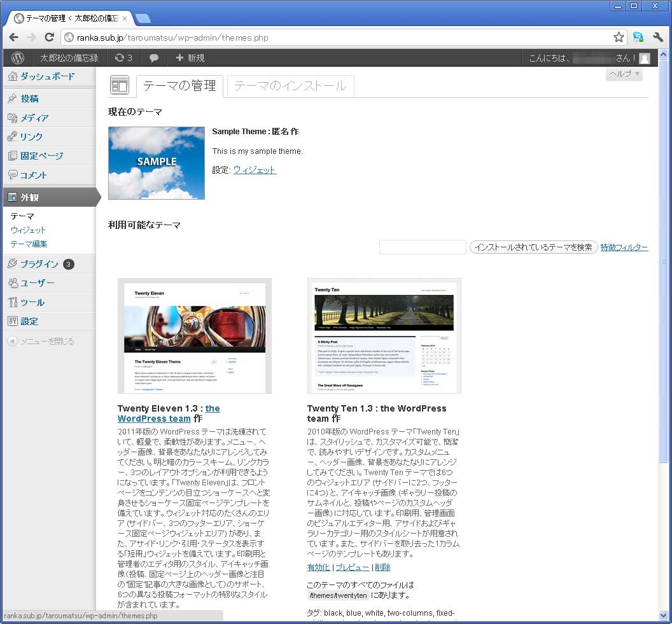Click the プラグイン plug icon
The image size is (672, 624).
tap(12, 263)
